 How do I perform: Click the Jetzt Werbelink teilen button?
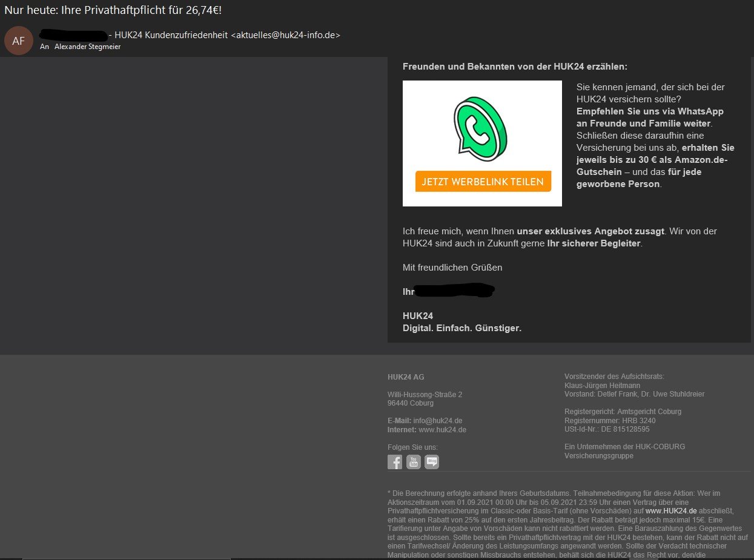coord(483,182)
